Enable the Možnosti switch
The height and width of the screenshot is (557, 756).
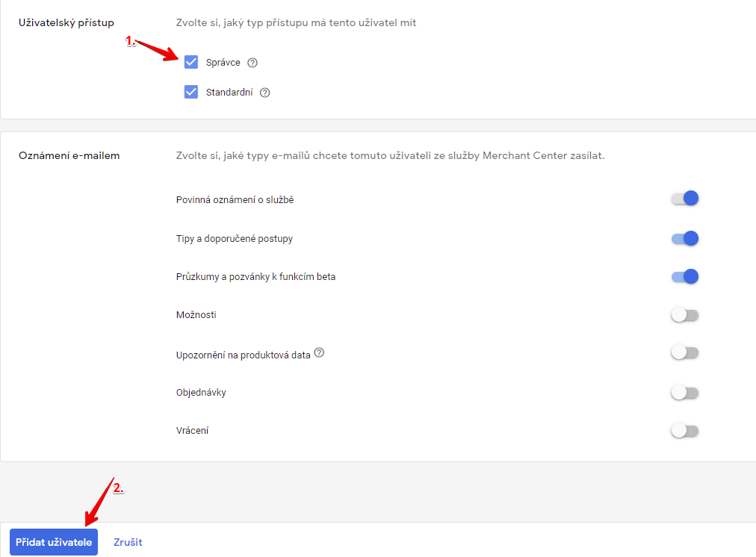coord(684,315)
